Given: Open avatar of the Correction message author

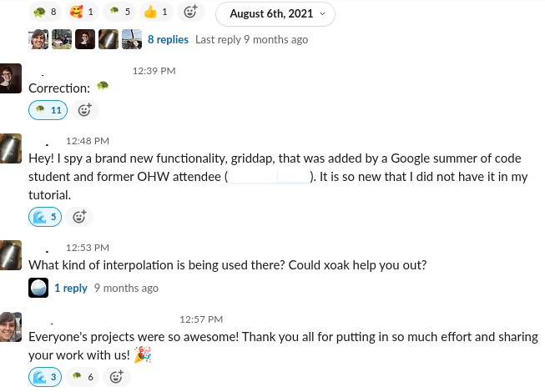Looking at the screenshot, I should click(11, 78).
